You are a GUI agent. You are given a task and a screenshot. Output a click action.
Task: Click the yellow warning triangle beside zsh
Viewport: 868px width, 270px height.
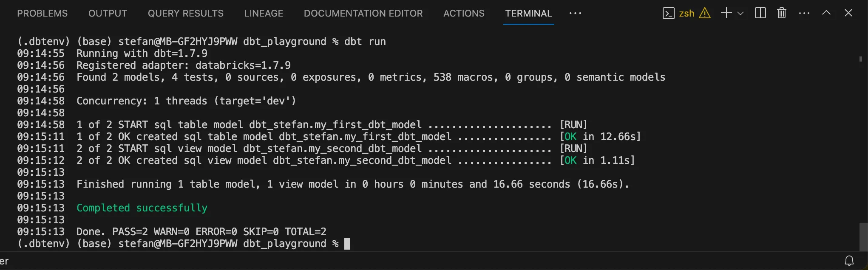(x=705, y=14)
